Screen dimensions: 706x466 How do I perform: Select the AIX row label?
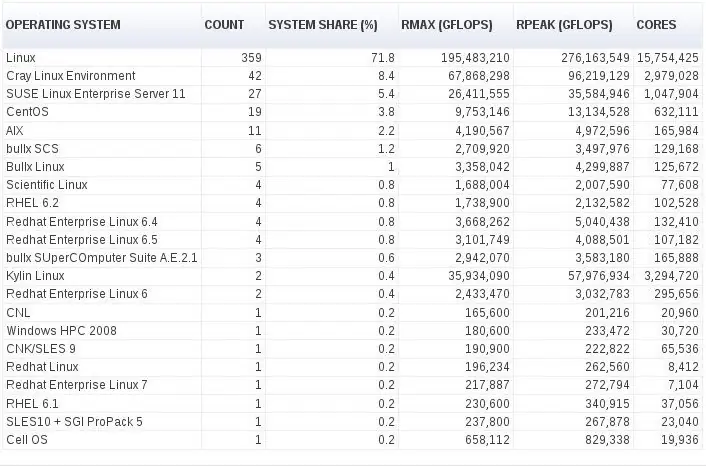[x=14, y=131]
